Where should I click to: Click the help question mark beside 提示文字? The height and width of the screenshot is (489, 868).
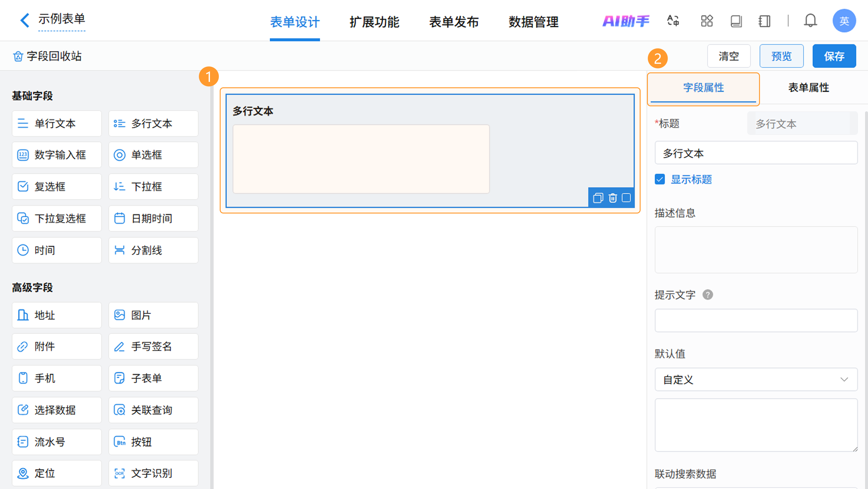point(708,295)
